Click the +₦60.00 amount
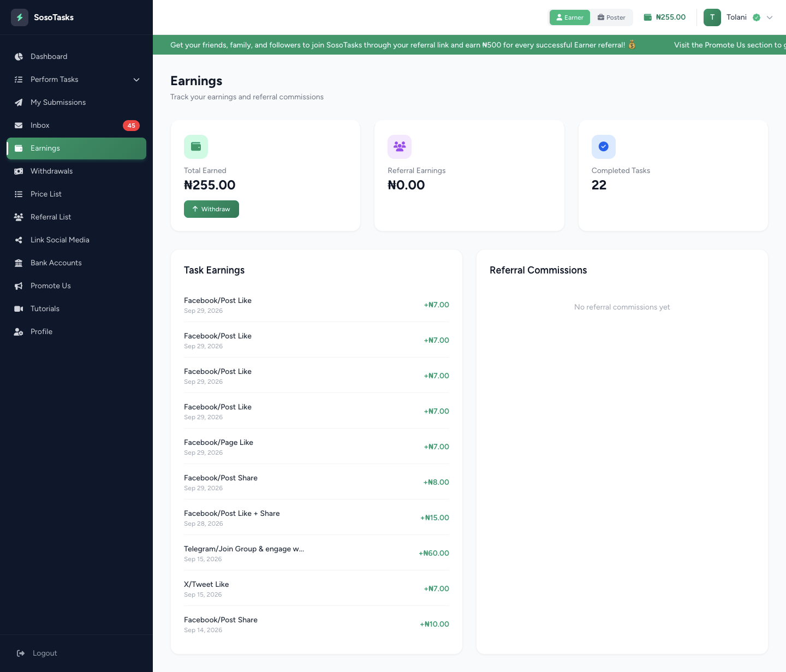786x672 pixels. pos(434,554)
